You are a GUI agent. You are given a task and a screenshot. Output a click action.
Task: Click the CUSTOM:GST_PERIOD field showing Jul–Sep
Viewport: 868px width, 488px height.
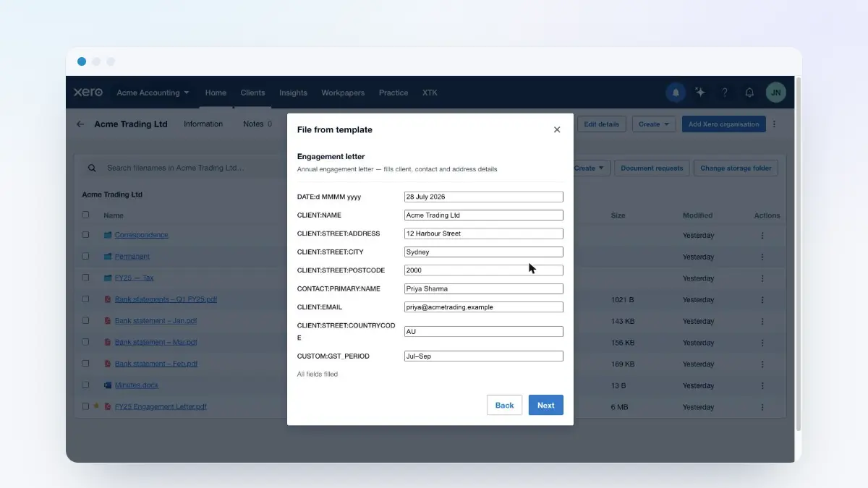point(483,356)
